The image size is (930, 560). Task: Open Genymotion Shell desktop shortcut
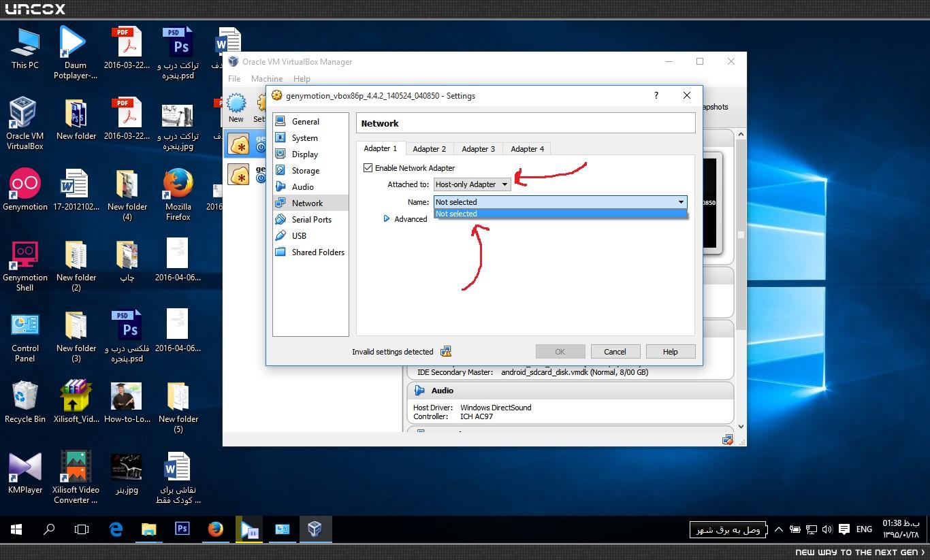tap(25, 266)
